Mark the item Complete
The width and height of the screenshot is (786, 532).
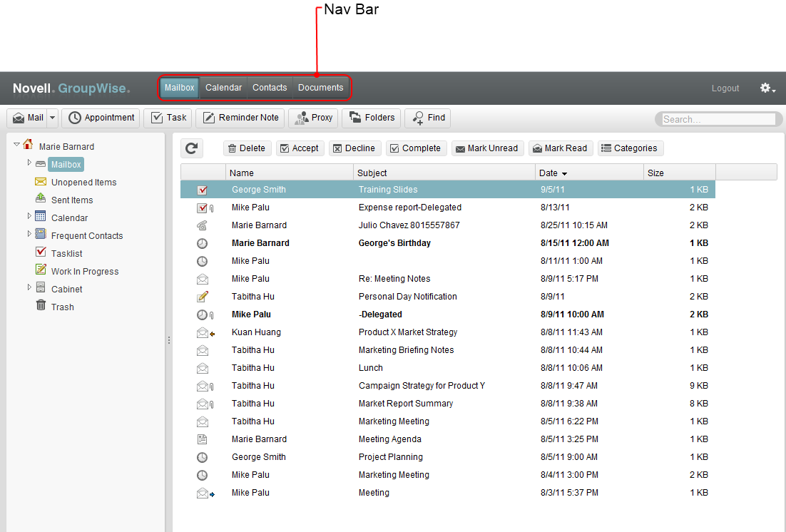click(416, 148)
